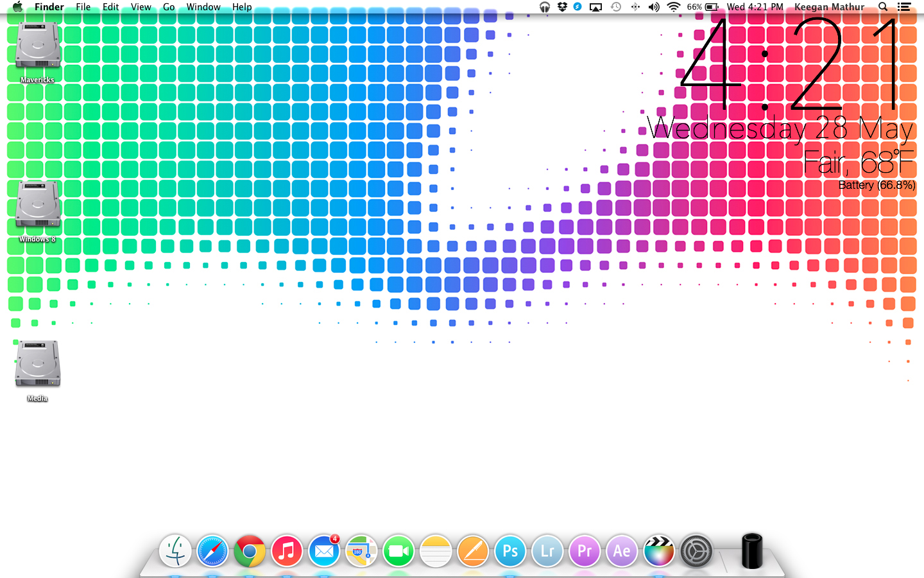Open System Preferences gear in Dock

[696, 551]
